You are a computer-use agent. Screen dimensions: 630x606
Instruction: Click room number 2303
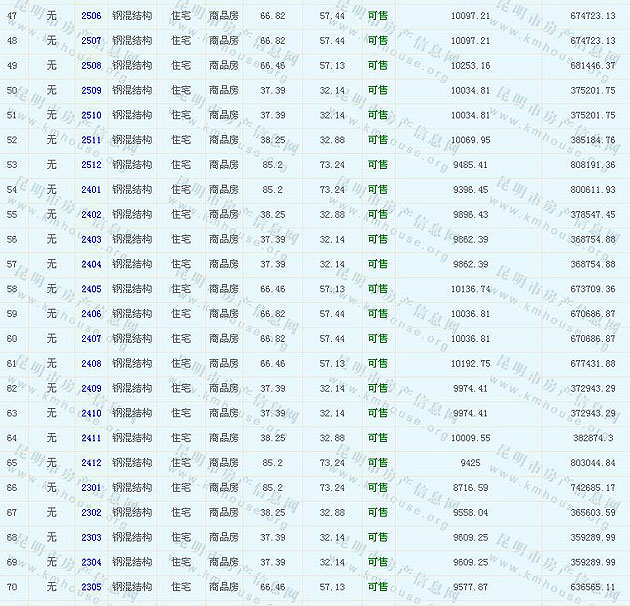tap(91, 537)
